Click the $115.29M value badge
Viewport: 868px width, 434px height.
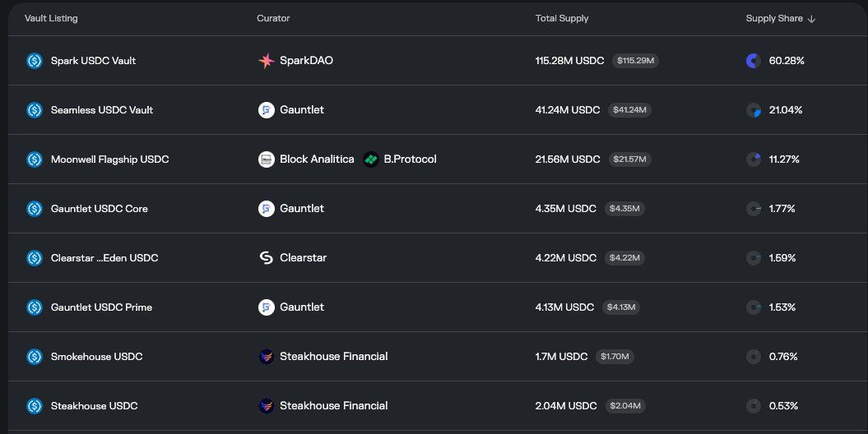(635, 61)
